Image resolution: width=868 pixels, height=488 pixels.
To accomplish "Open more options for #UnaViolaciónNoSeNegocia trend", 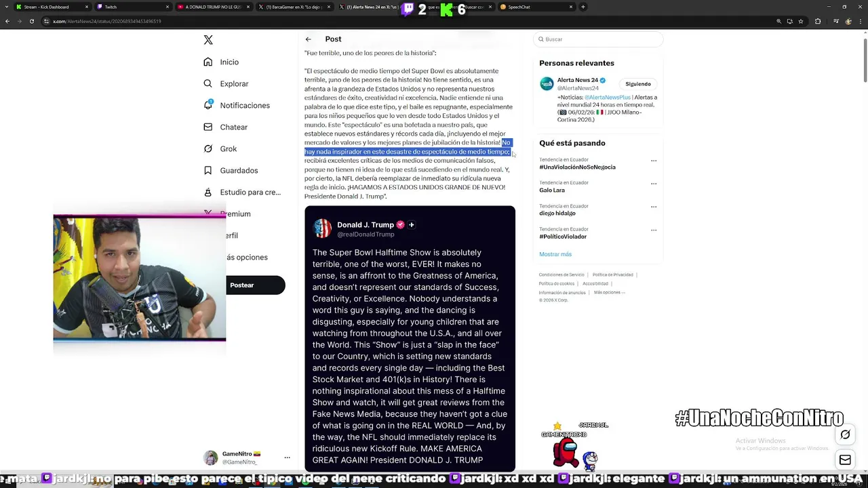I will [654, 161].
